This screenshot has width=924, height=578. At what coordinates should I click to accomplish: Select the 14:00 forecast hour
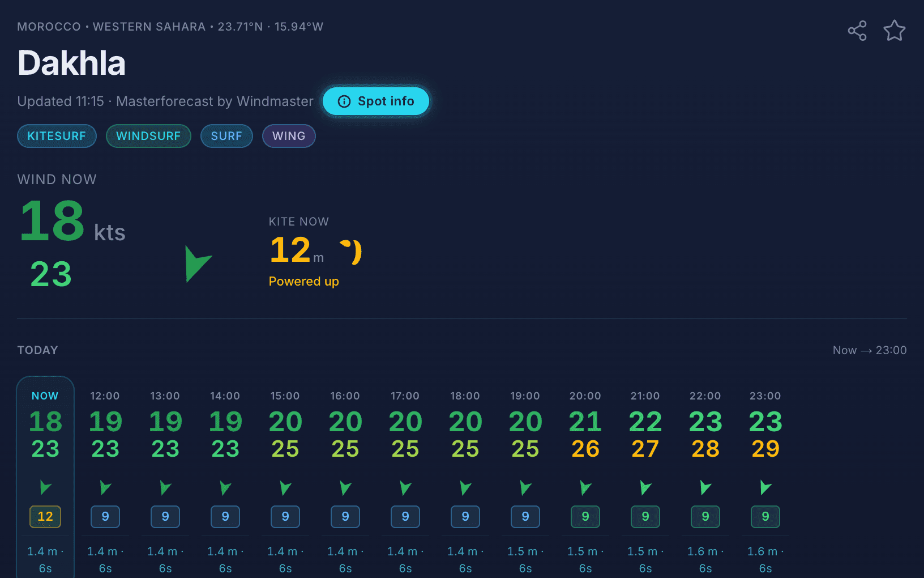[225, 477]
